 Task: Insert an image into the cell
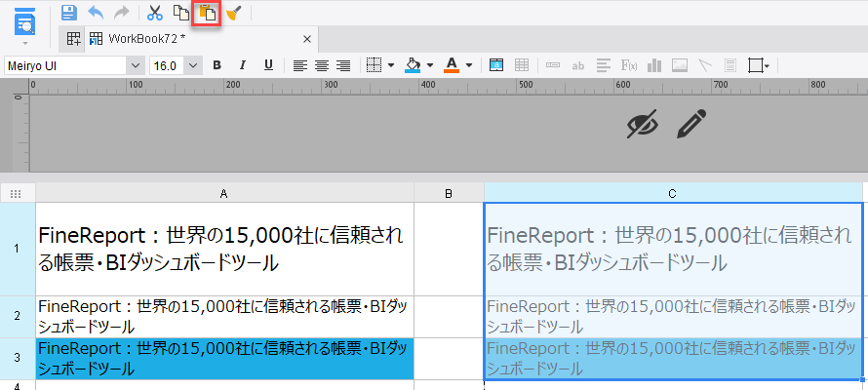(680, 66)
